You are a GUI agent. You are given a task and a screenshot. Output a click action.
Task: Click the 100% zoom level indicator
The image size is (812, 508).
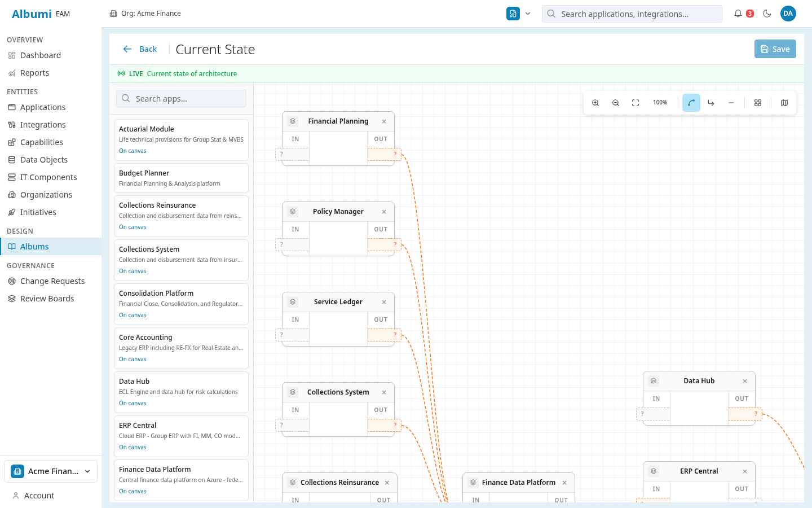coord(660,102)
